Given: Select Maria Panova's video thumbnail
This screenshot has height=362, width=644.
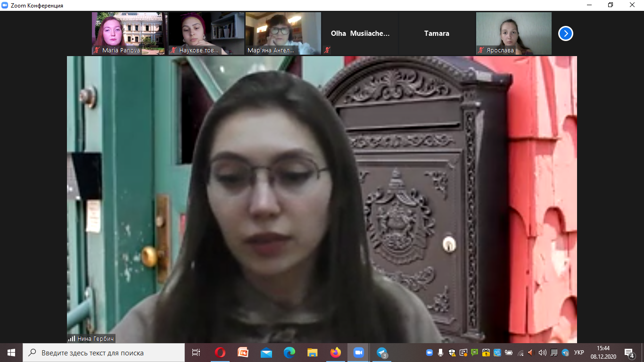Looking at the screenshot, I should [x=130, y=33].
